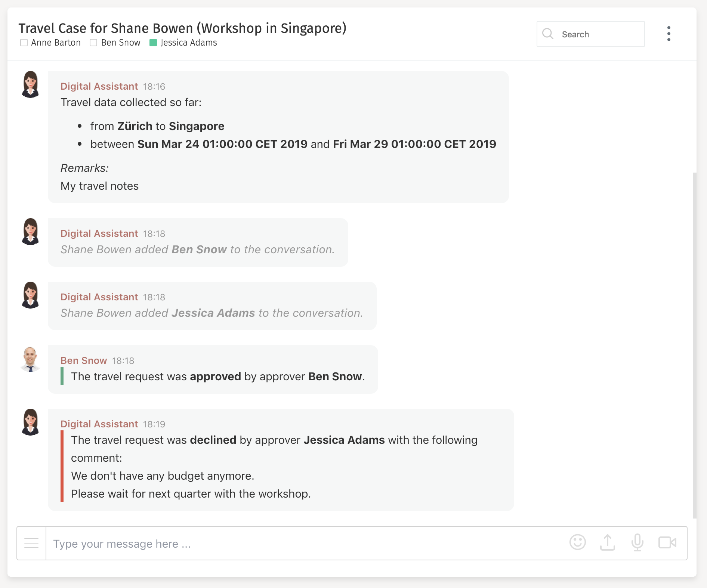Click Ben Snow's profile avatar beside his message

(x=31, y=360)
